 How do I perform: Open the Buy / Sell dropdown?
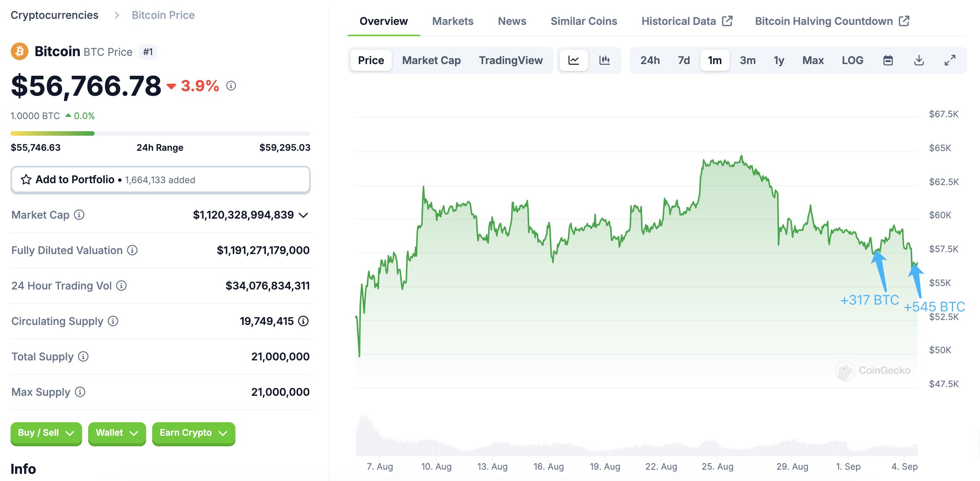(46, 433)
